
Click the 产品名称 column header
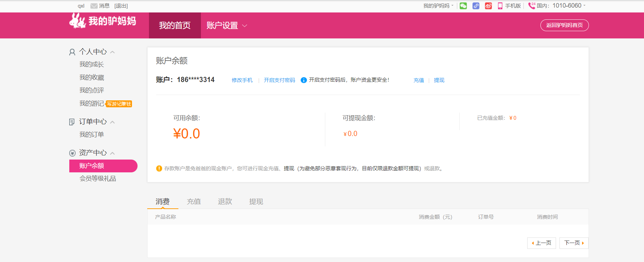click(166, 217)
